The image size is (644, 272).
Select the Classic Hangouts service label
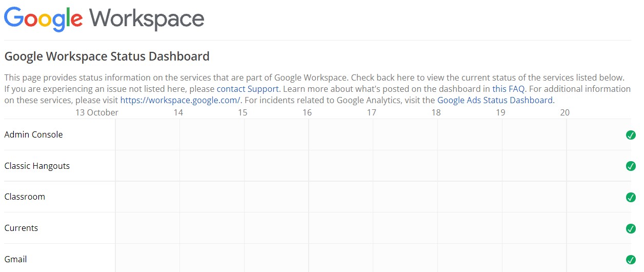37,166
